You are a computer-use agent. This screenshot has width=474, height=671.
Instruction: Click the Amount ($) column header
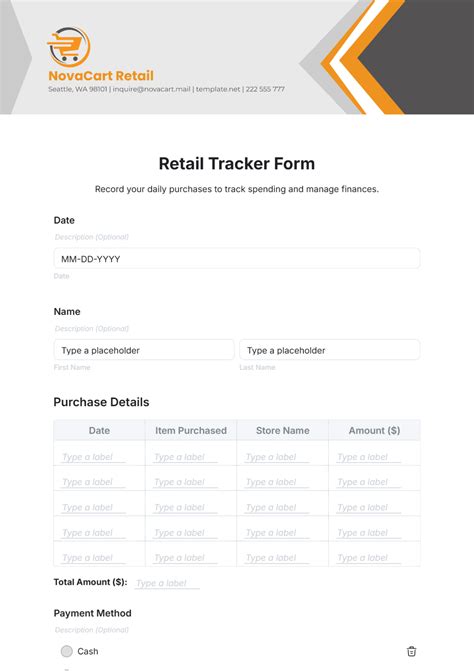374,431
